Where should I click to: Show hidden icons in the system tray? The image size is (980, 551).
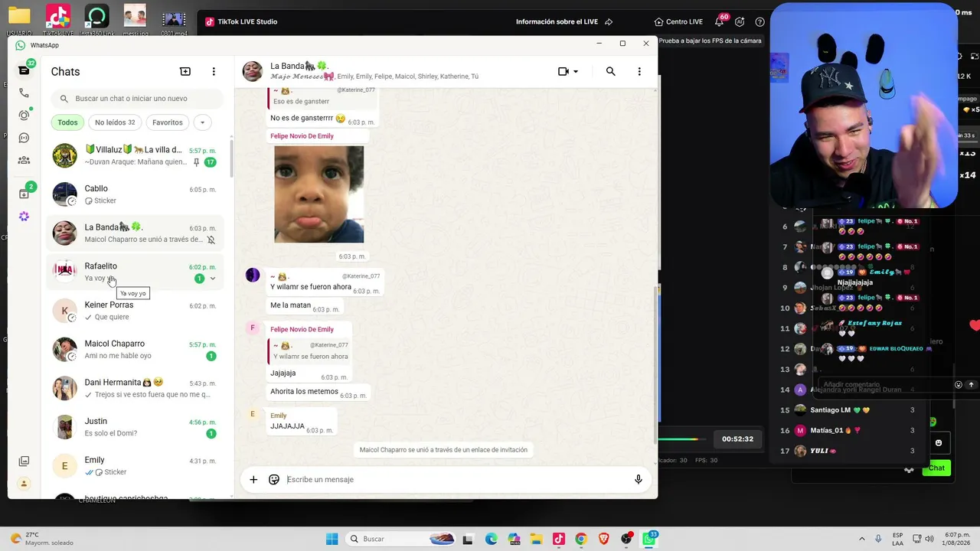click(862, 539)
